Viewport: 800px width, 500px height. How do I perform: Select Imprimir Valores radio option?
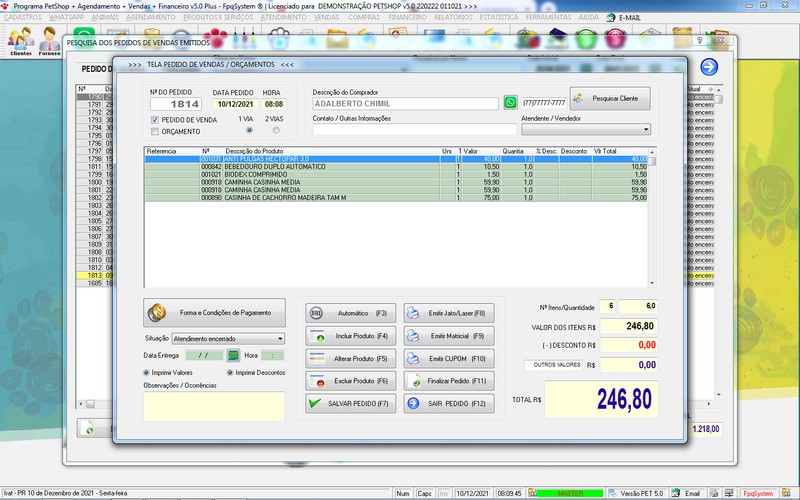(146, 373)
